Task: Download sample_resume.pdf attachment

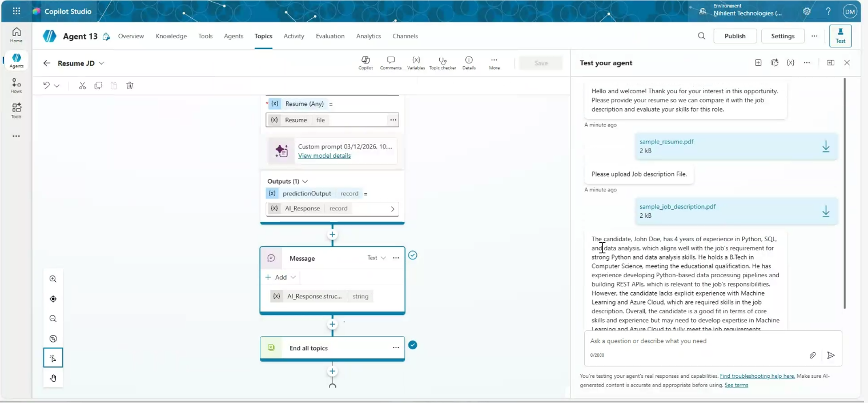Action: 825,147
